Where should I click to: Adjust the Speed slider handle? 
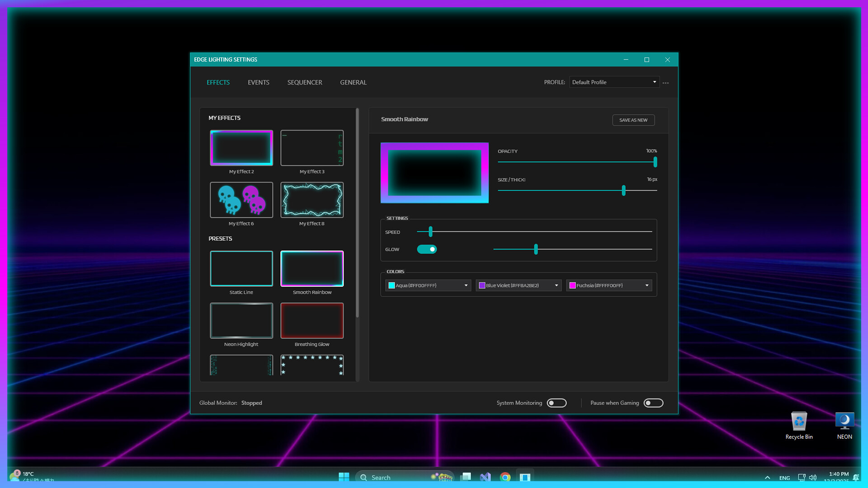pyautogui.click(x=430, y=231)
